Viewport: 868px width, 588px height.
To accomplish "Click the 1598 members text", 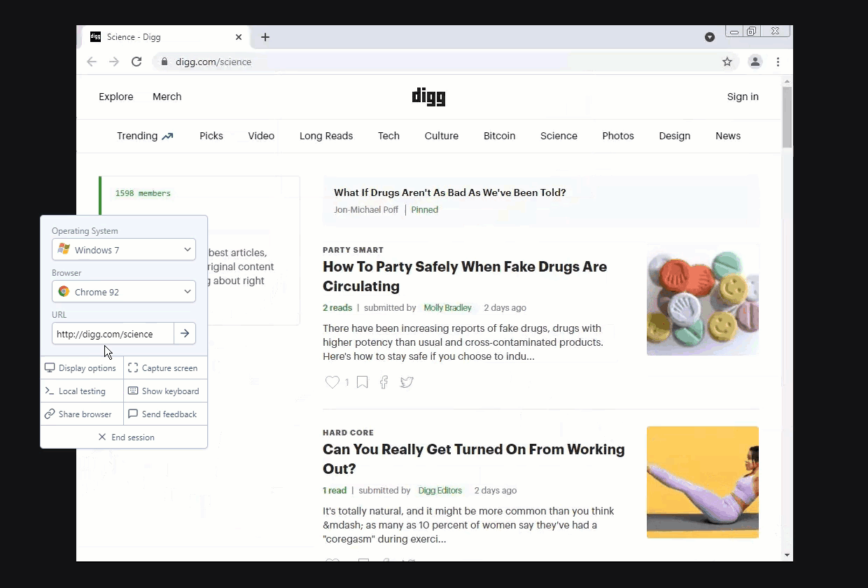I will (143, 193).
